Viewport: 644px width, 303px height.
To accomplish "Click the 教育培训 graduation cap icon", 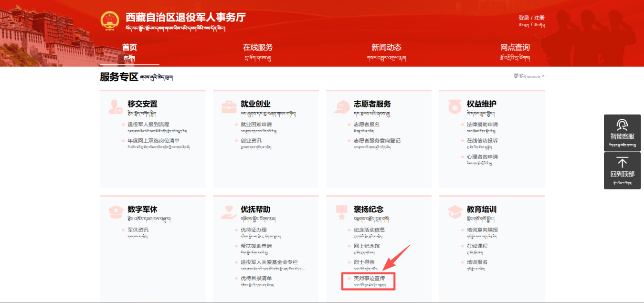I will click(x=455, y=212).
